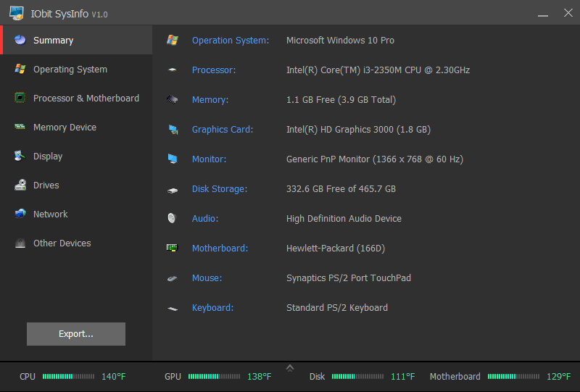This screenshot has height=392, width=580.
Task: Click the 1.1 GB Free memory value
Action: click(341, 100)
